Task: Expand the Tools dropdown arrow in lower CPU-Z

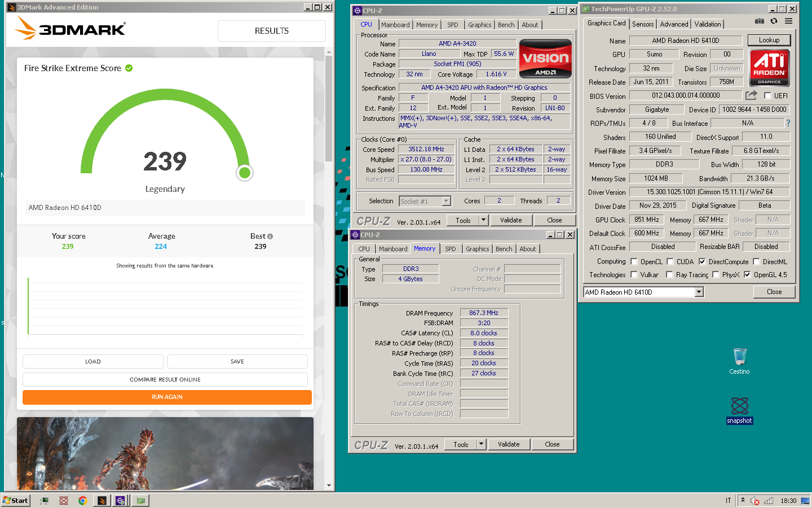Action: 481,444
